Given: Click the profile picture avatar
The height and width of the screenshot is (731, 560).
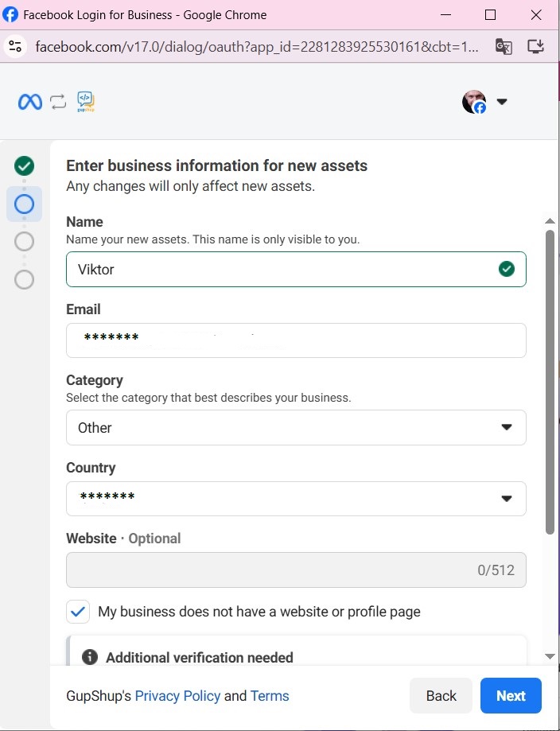Looking at the screenshot, I should pyautogui.click(x=474, y=102).
